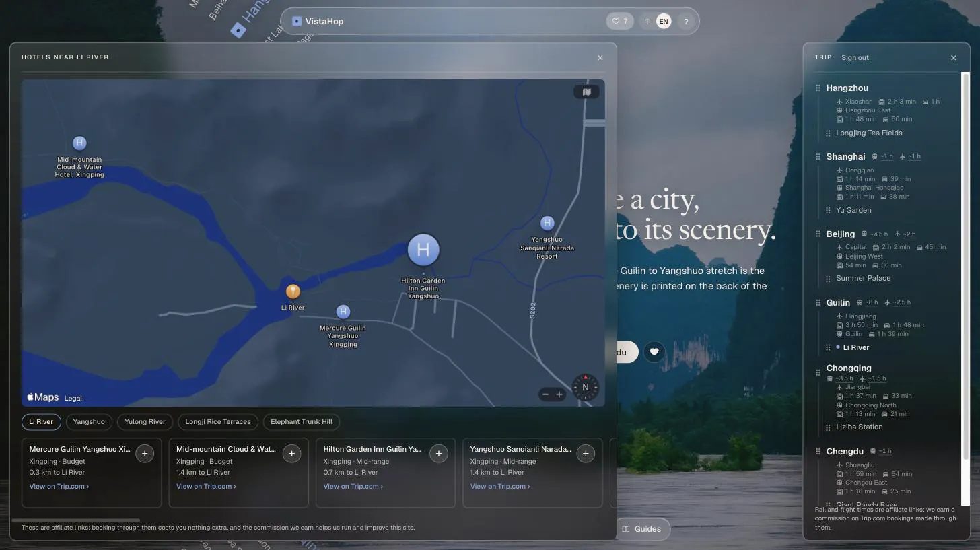Click the heart favorite button beside hero
Viewport: 980px width, 550px height.
(654, 352)
